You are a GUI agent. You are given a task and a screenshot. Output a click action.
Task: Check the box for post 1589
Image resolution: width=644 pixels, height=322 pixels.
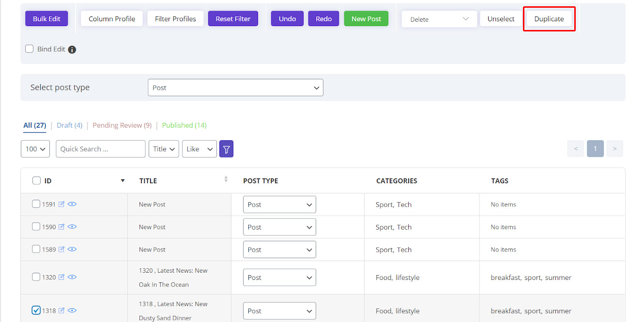36,249
